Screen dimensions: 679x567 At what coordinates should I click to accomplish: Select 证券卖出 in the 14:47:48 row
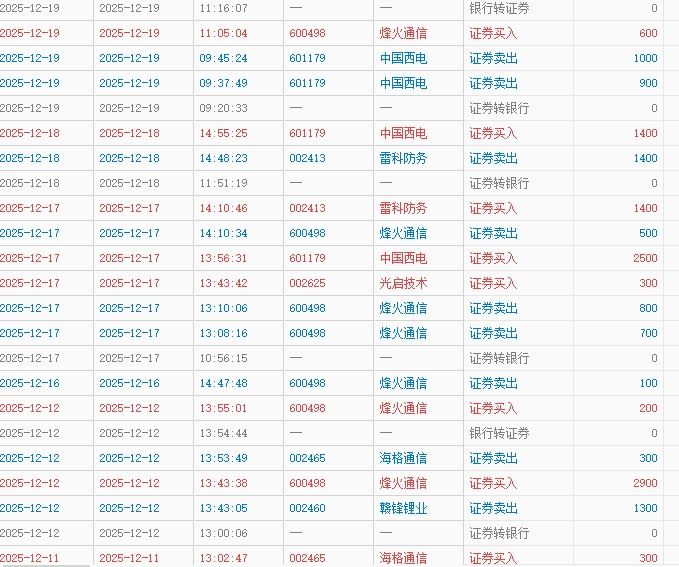(x=493, y=383)
